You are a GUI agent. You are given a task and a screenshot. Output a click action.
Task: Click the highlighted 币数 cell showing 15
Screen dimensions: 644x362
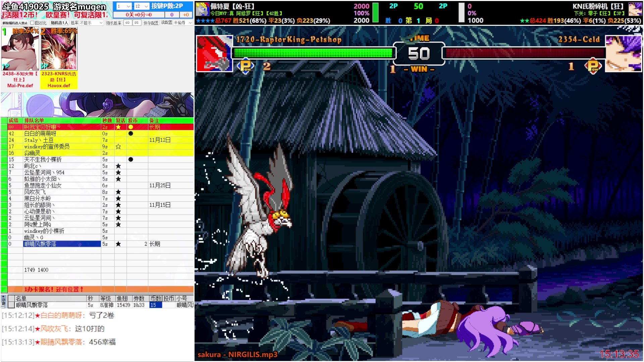pos(155,305)
